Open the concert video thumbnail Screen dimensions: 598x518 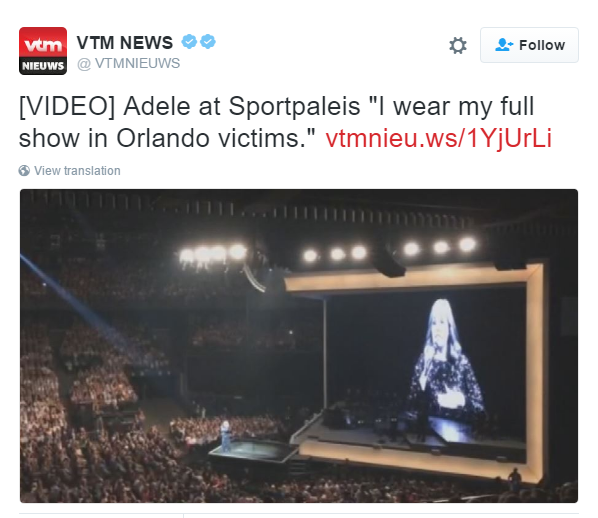pyautogui.click(x=299, y=346)
